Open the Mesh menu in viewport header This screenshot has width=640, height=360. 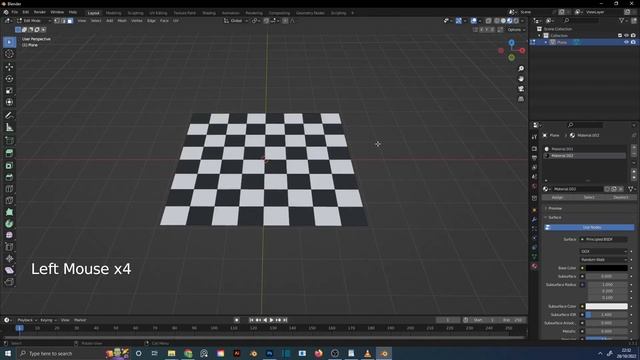(x=122, y=20)
